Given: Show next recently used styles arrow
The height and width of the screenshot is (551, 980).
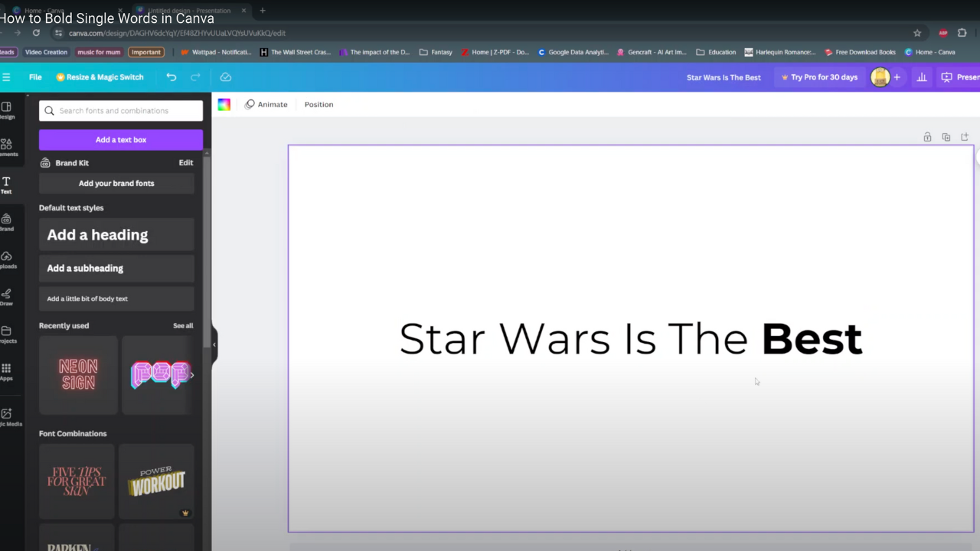Looking at the screenshot, I should point(191,375).
